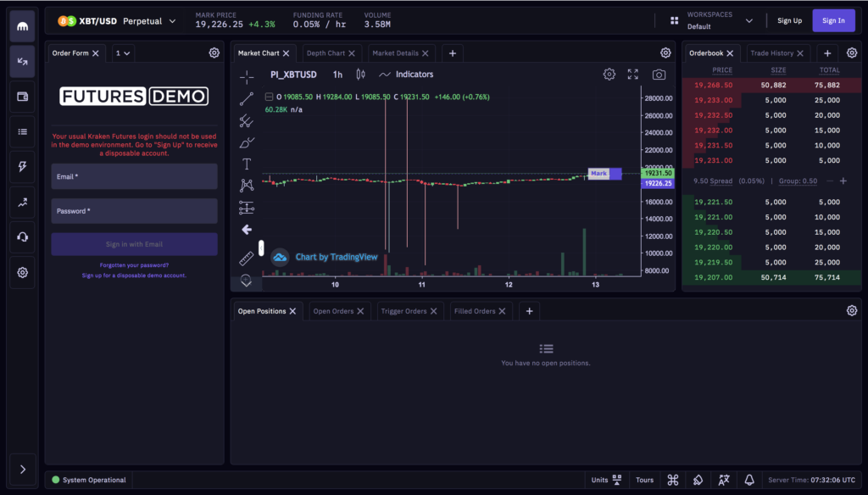Open the list sidebar icon
Viewport: 868px width, 495px height.
click(x=22, y=131)
